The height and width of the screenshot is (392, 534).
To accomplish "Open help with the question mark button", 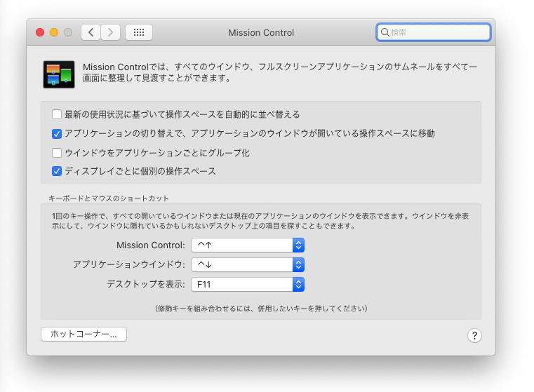I will pyautogui.click(x=474, y=335).
